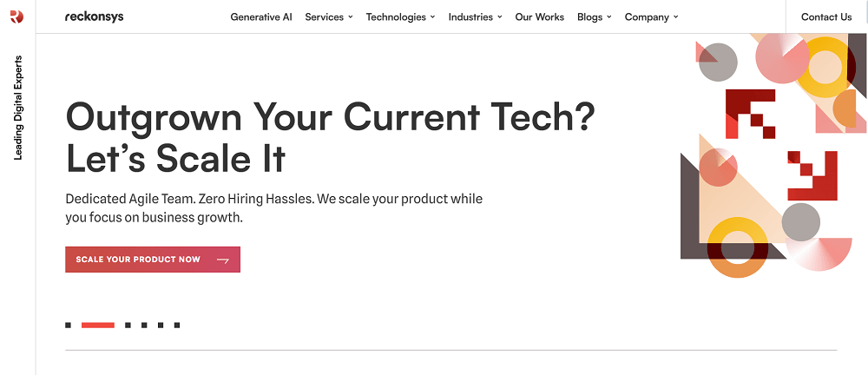Go to Our Works page
The height and width of the screenshot is (375, 868).
pos(539,16)
